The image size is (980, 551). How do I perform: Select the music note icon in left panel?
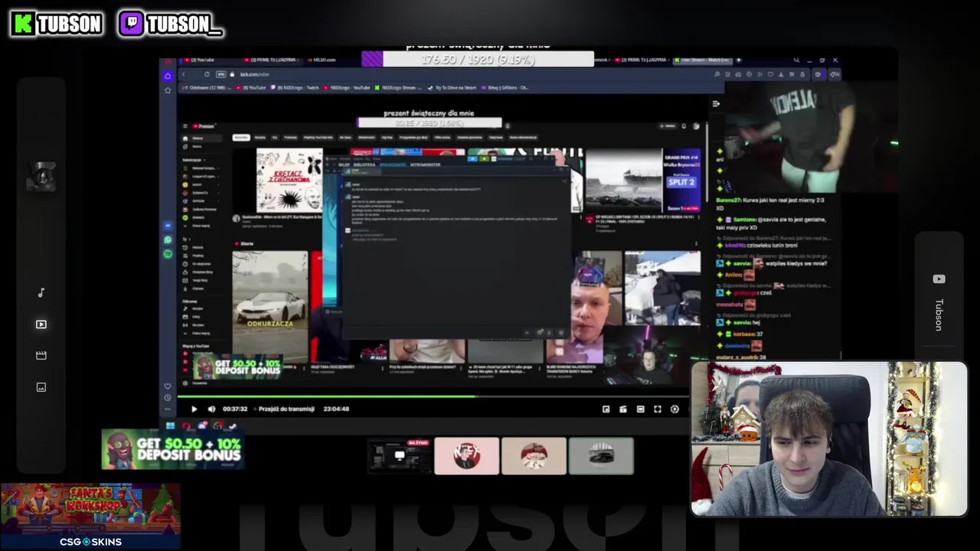click(x=41, y=293)
